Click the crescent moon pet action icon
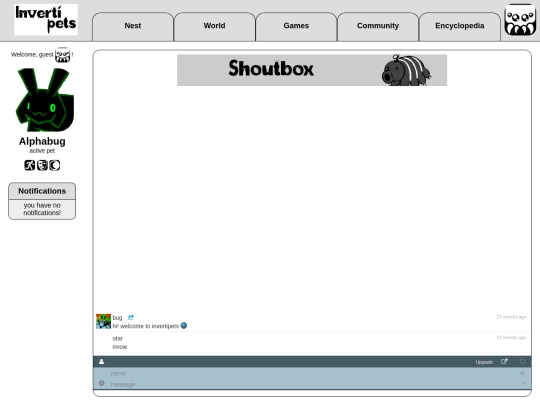This screenshot has width=540, height=405. [54, 165]
